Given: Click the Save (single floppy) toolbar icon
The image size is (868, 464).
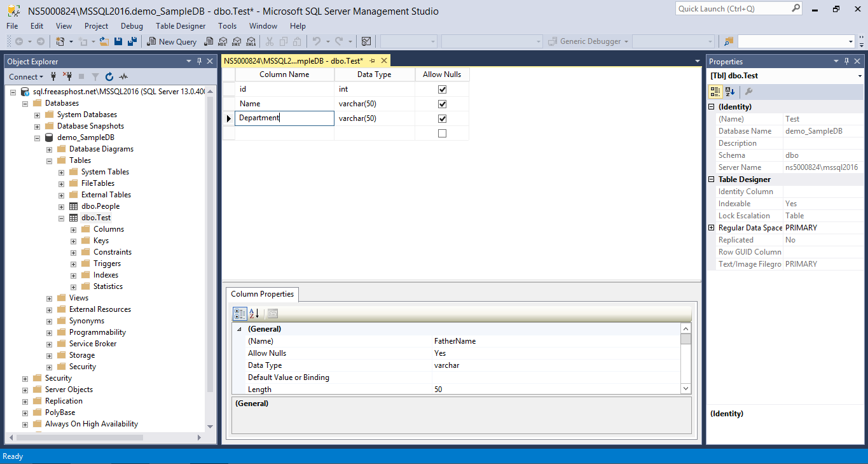Looking at the screenshot, I should 118,41.
